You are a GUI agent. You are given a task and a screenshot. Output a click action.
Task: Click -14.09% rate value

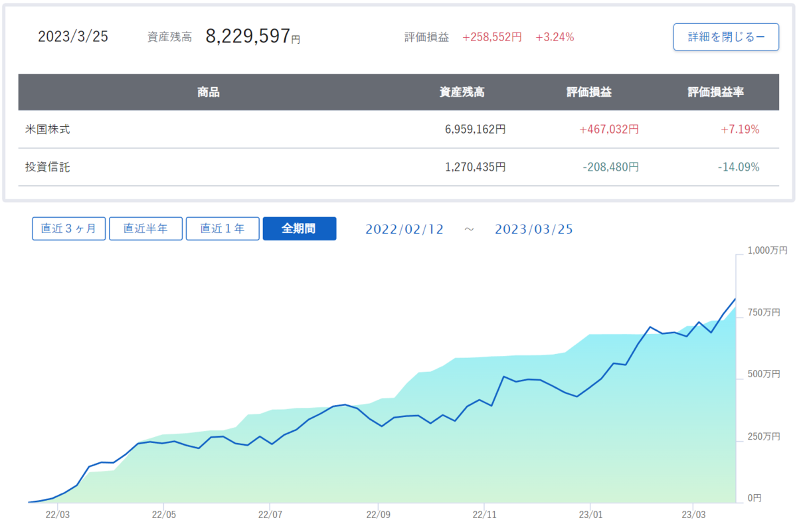(739, 167)
